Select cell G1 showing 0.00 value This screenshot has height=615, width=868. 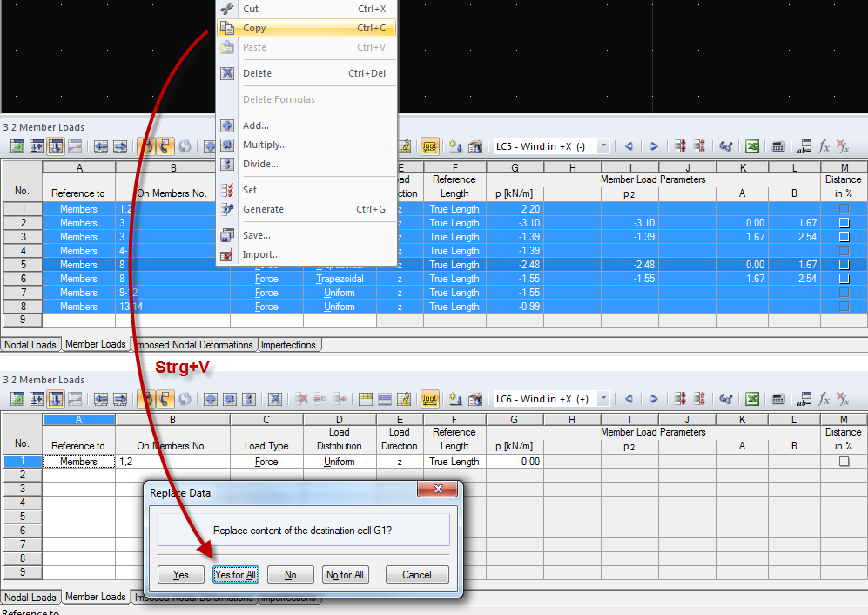point(515,461)
